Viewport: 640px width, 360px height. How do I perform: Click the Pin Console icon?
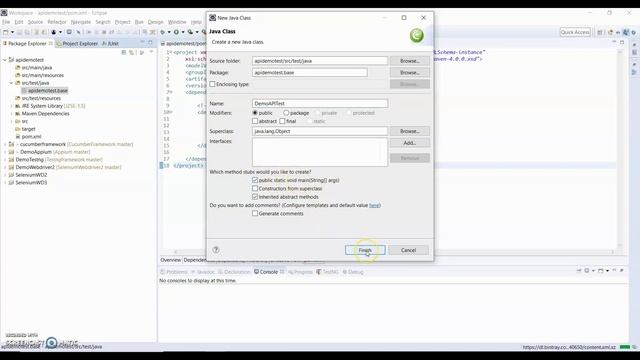(579, 271)
